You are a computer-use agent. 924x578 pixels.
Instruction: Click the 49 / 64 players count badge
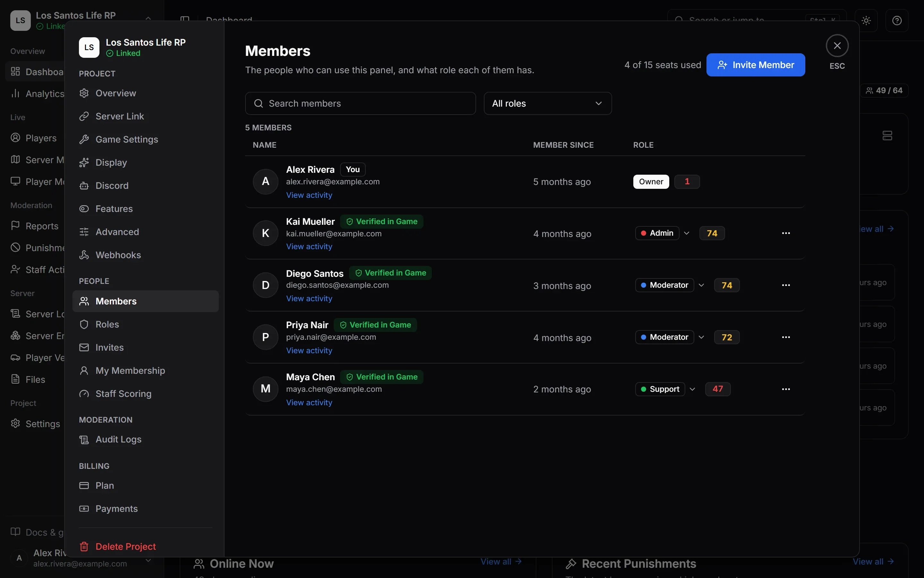(884, 91)
